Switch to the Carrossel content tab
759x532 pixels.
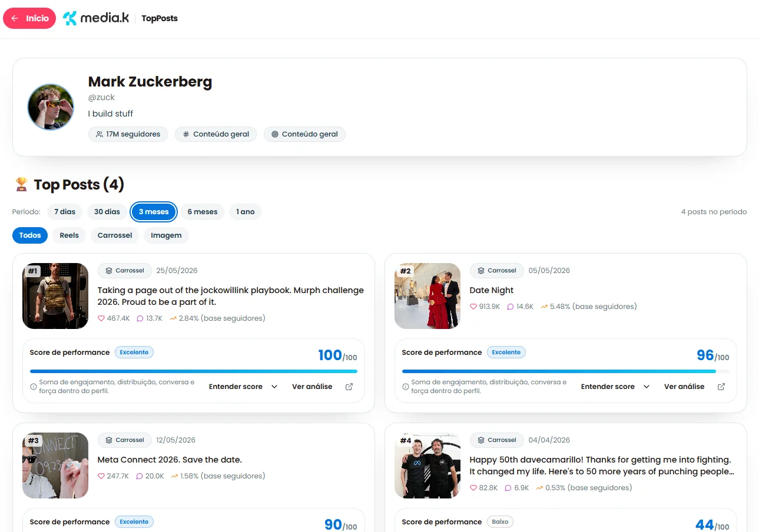[x=115, y=235]
